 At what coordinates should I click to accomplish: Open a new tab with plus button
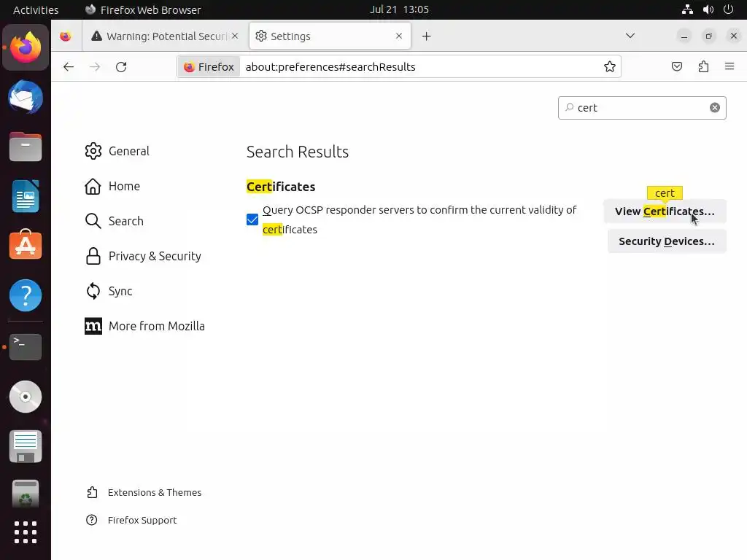(427, 36)
